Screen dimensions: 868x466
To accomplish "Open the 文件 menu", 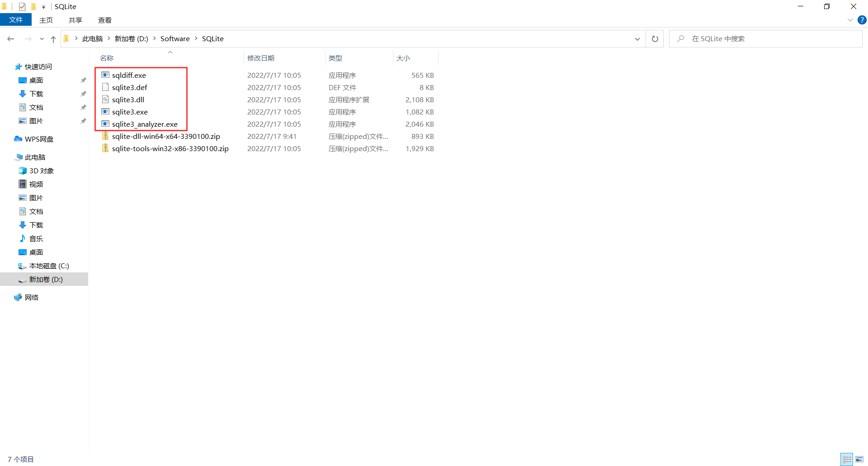I will click(x=16, y=20).
